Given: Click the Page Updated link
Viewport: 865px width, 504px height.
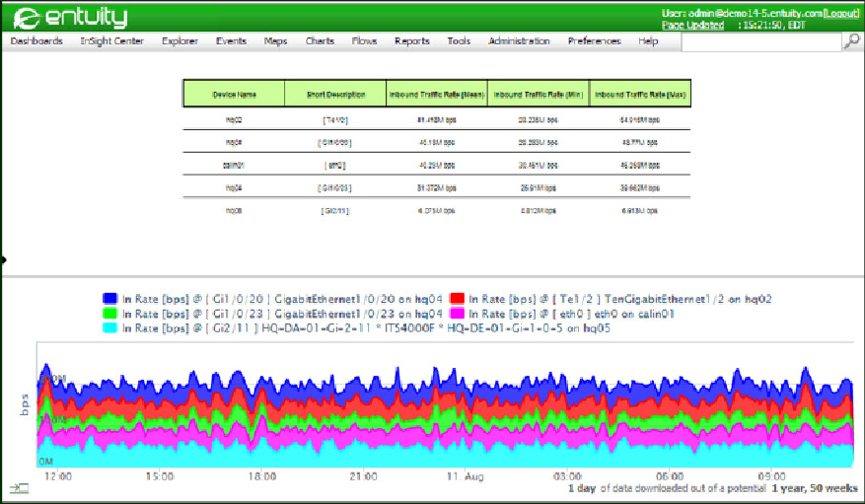Looking at the screenshot, I should point(692,26).
